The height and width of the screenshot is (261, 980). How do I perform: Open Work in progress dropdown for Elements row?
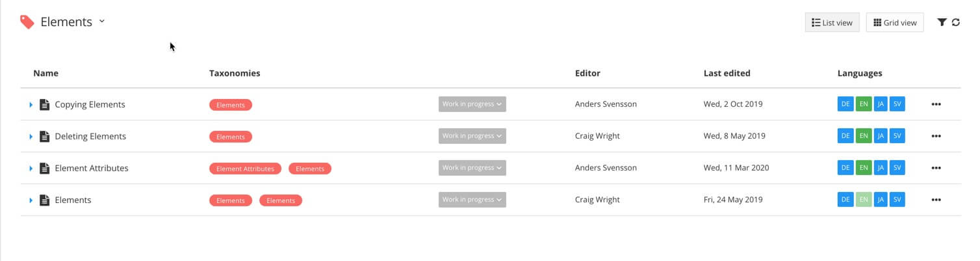(472, 200)
